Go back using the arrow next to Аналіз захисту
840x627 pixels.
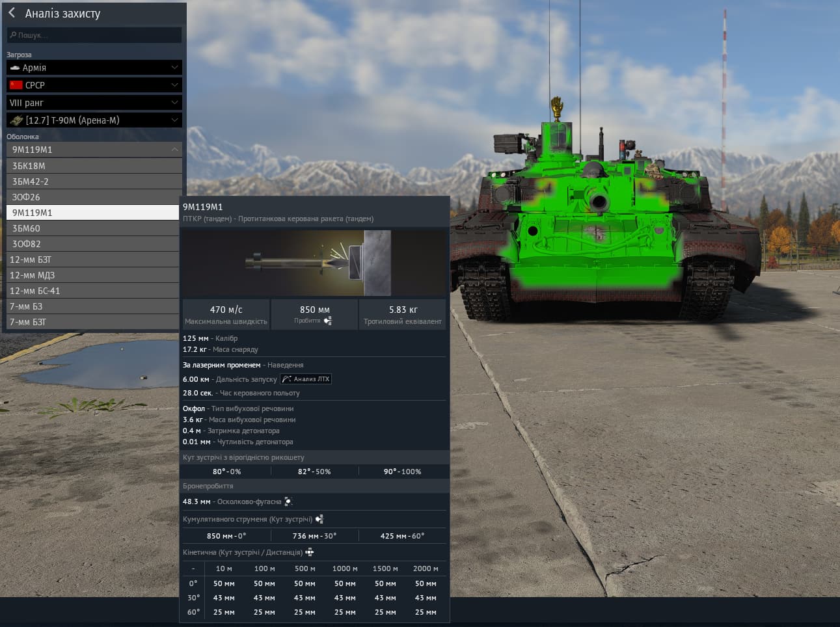click(12, 12)
